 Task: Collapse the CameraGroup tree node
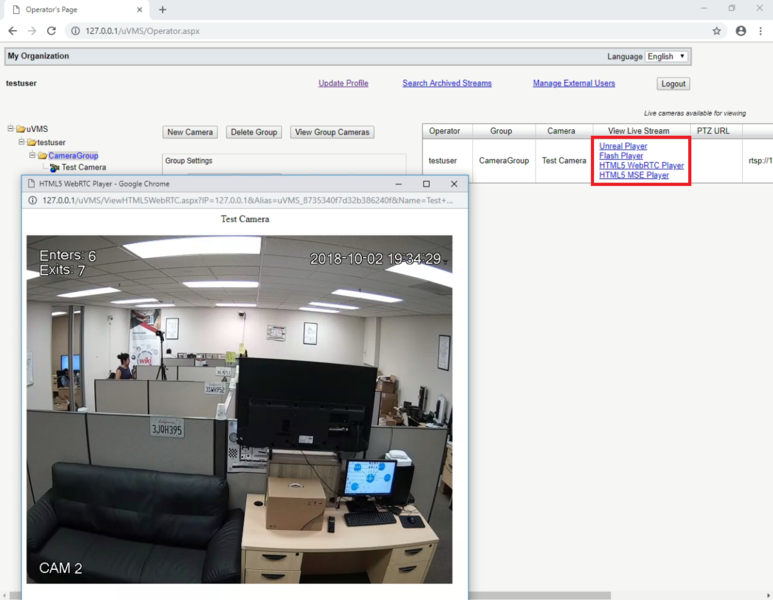coord(32,155)
